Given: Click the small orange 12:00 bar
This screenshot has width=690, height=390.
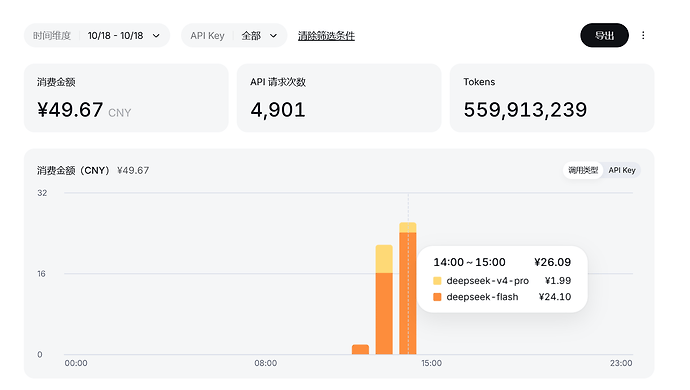Looking at the screenshot, I should click(360, 350).
